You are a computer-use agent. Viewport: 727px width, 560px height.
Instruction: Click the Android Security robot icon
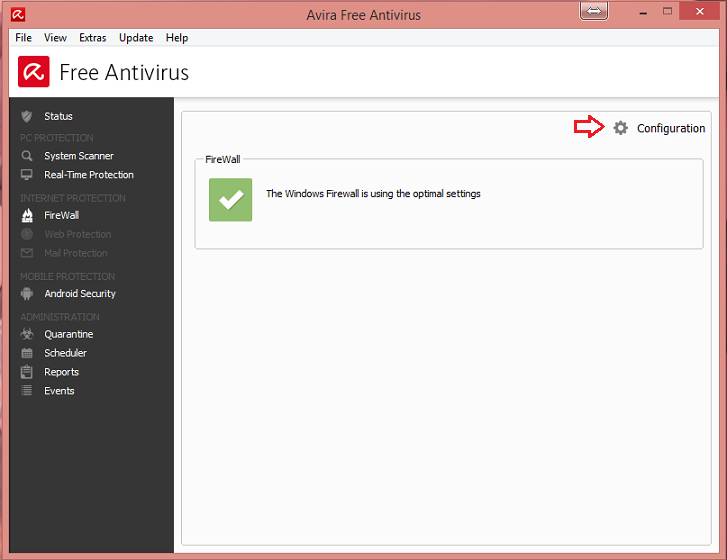click(x=27, y=294)
